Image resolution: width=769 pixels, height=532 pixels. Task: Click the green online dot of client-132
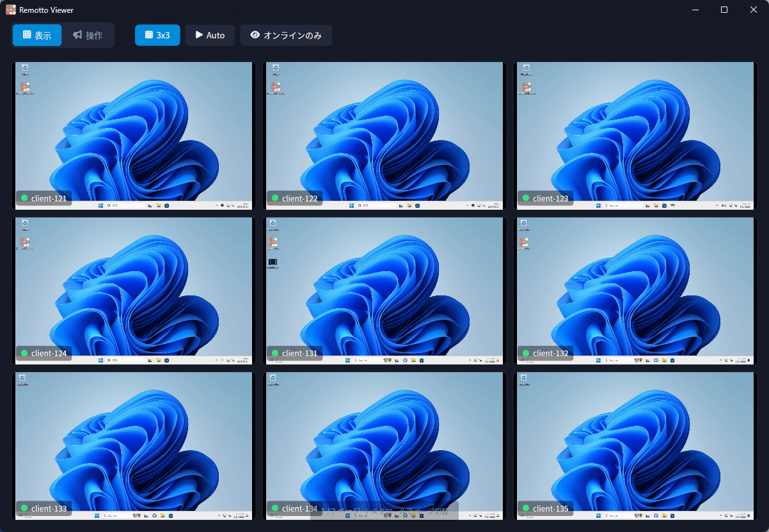(526, 353)
